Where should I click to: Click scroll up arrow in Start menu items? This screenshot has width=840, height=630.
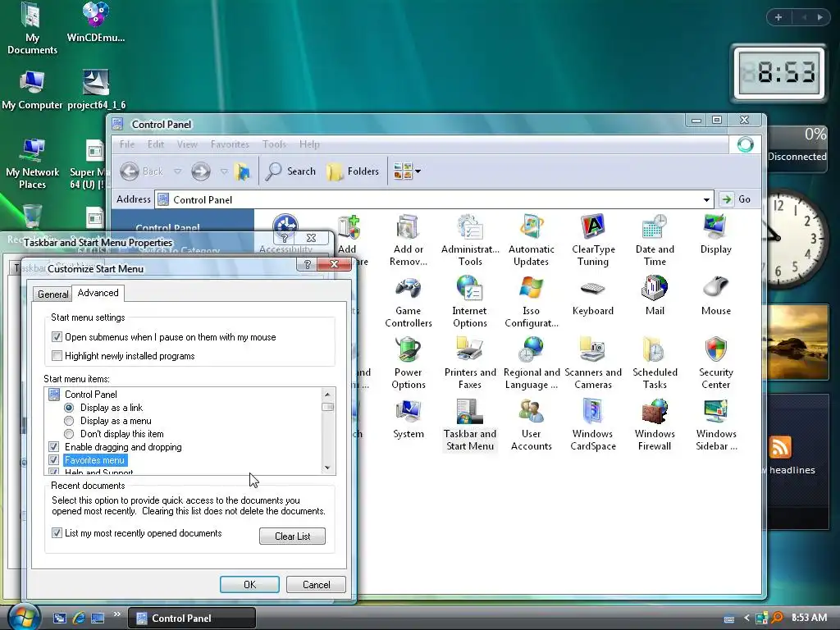(327, 395)
